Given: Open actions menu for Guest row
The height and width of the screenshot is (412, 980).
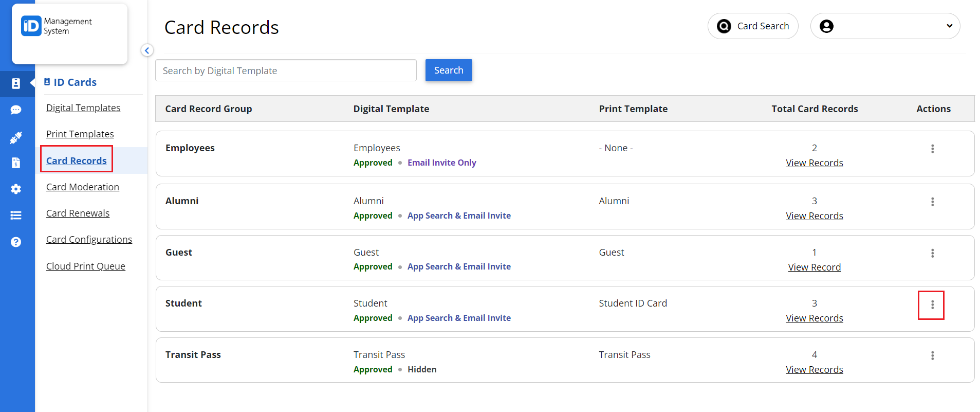Looking at the screenshot, I should 932,253.
